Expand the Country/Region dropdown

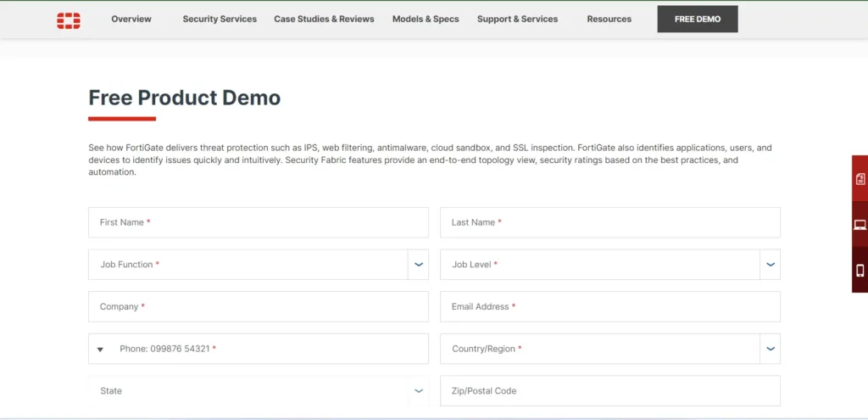(770, 349)
